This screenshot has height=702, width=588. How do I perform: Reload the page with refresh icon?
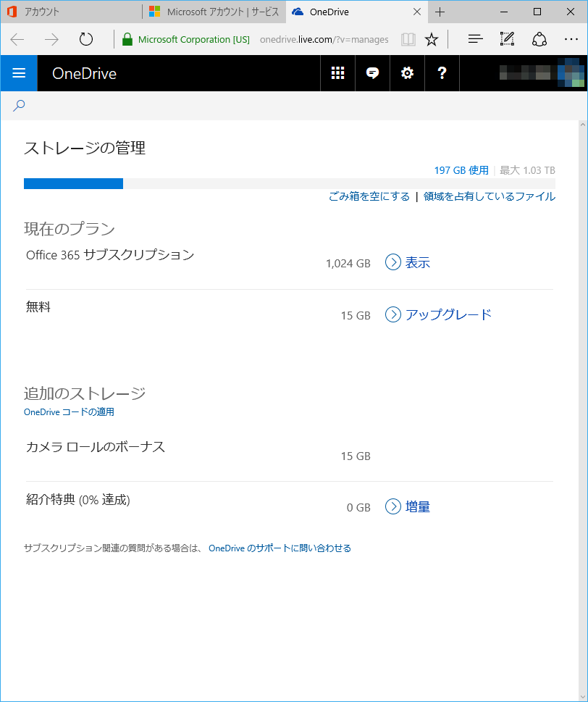(x=86, y=39)
